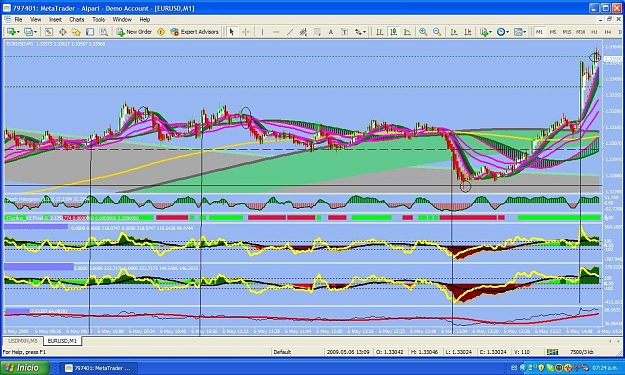
Task: Open the File menu
Action: 18,20
